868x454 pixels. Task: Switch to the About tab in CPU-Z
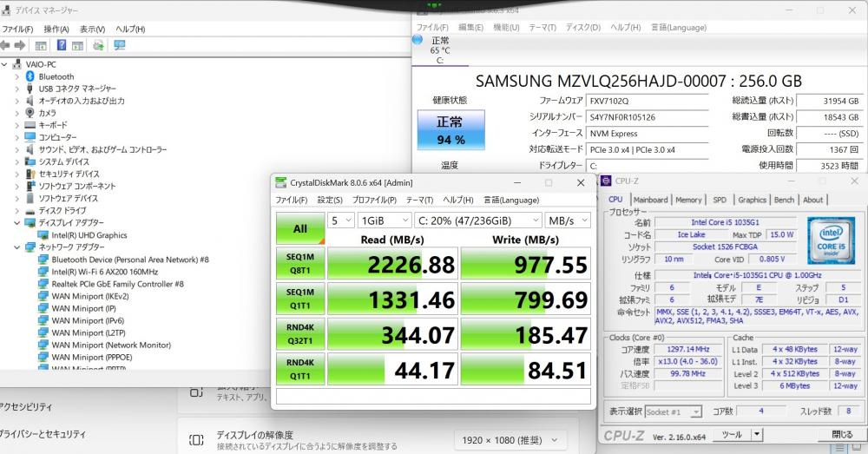click(x=812, y=200)
